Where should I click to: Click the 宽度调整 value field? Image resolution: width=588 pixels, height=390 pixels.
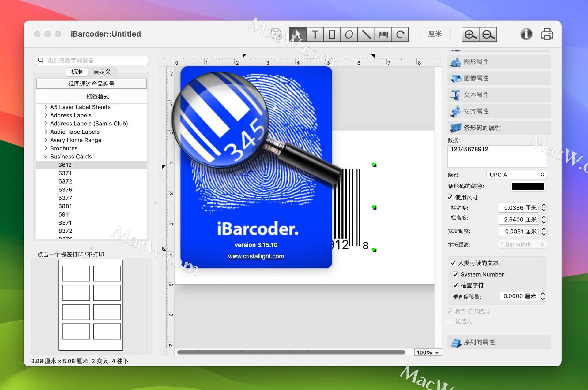[518, 232]
